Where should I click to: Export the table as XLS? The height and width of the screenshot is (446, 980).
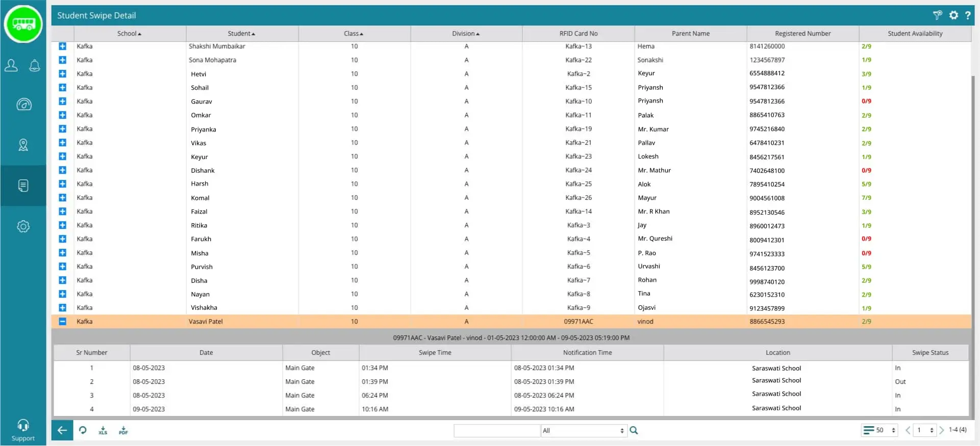103,431
